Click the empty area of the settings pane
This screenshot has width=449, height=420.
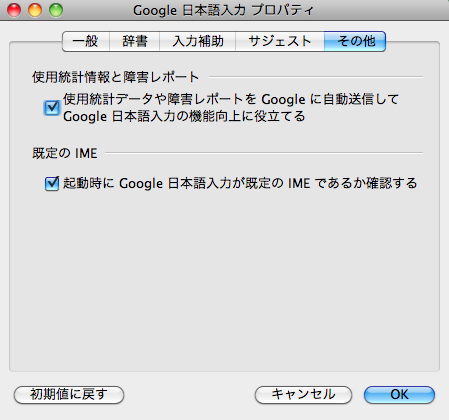(224, 283)
